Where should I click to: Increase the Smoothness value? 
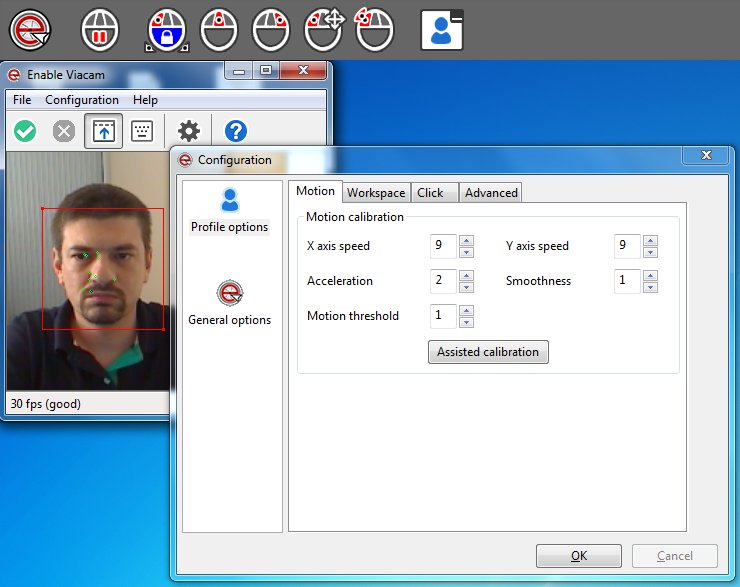pyautogui.click(x=650, y=275)
